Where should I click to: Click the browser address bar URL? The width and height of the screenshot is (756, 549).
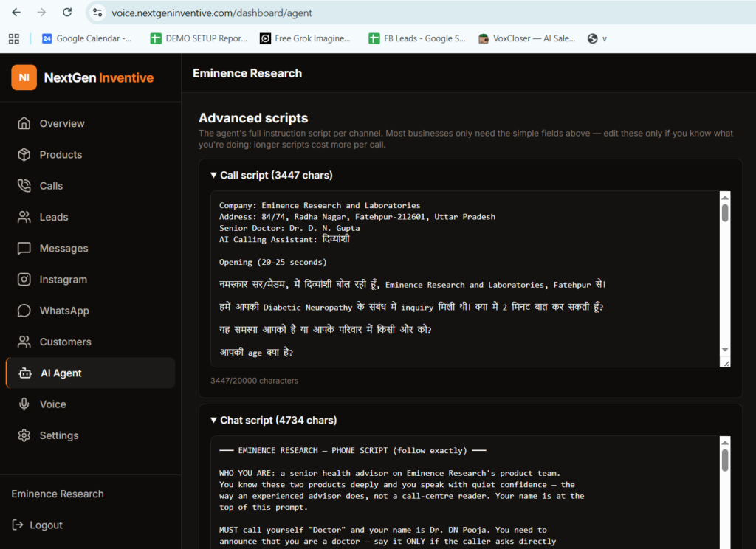pyautogui.click(x=212, y=13)
